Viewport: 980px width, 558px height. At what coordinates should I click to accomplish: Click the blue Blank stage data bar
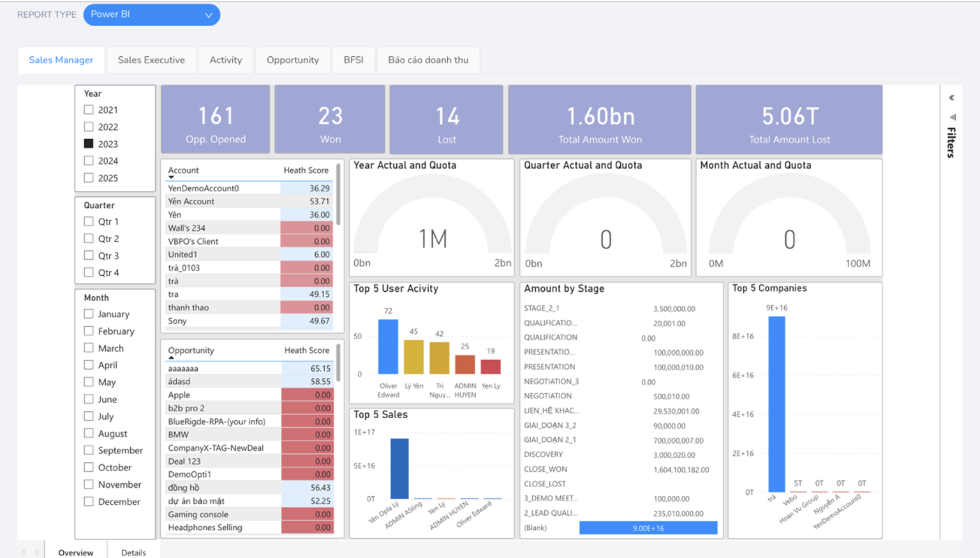coord(648,528)
